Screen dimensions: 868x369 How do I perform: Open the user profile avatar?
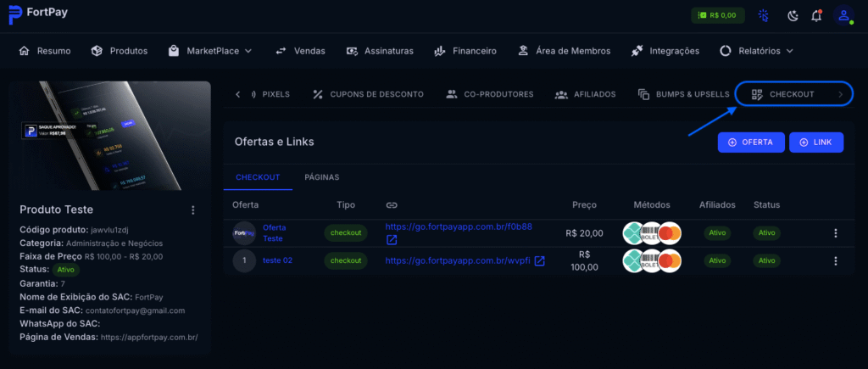(x=843, y=15)
